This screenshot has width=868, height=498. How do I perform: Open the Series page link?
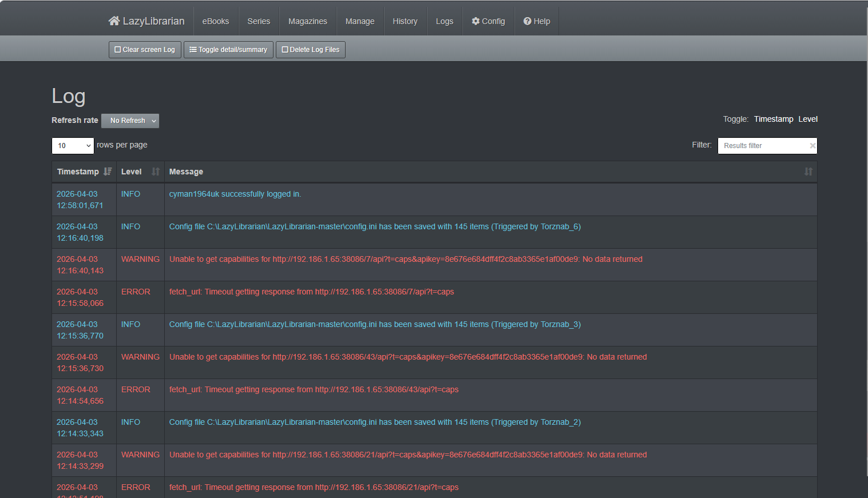pyautogui.click(x=258, y=21)
